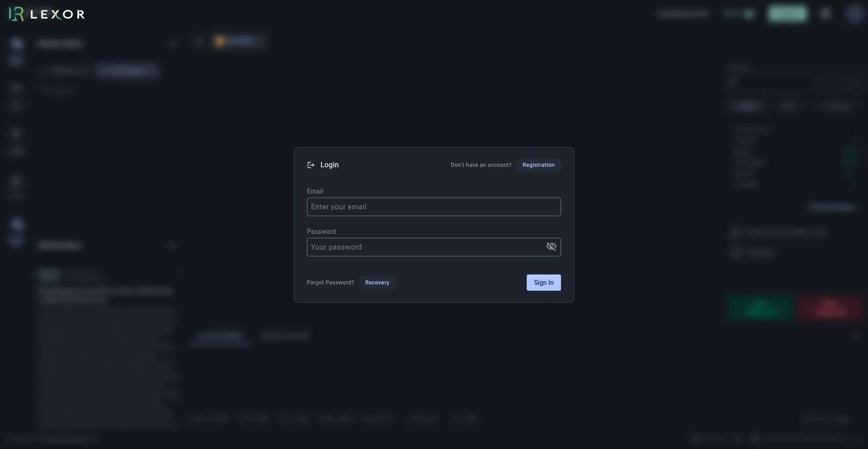Open the Registration page

click(538, 165)
